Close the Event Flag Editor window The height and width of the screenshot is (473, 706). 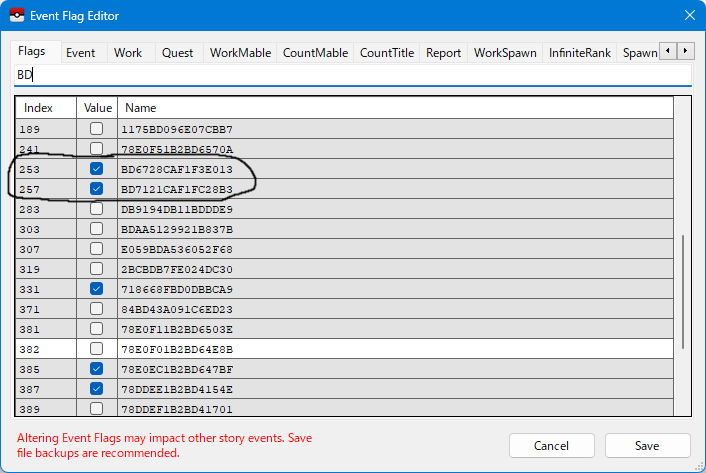689,15
